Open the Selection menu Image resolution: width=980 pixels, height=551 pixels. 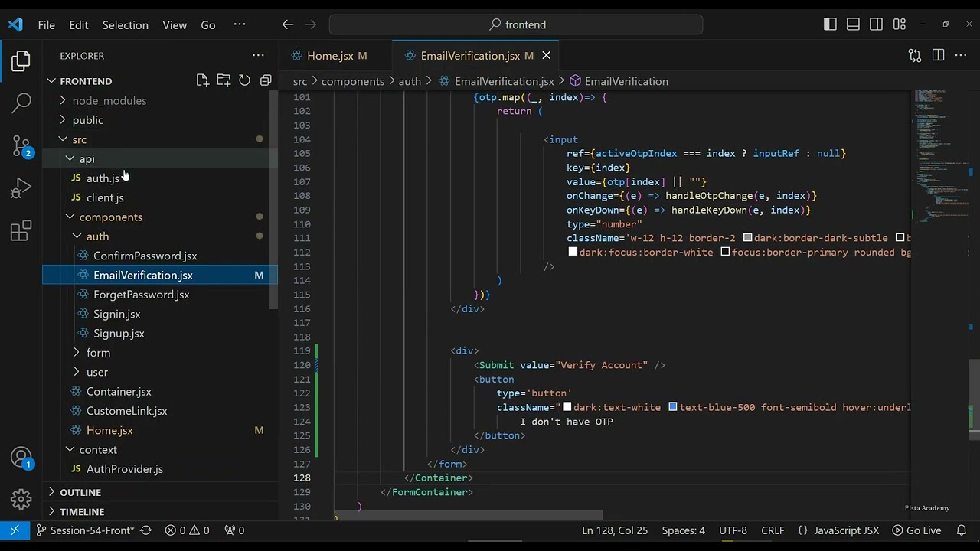126,24
